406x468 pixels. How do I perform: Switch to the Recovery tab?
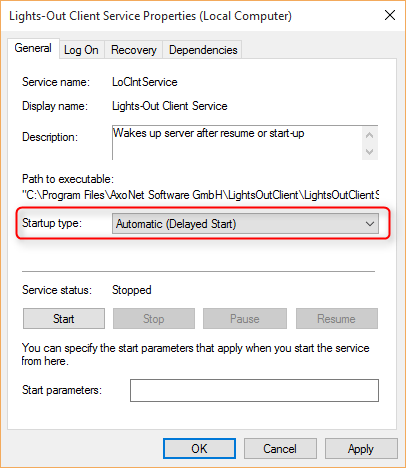coord(133,50)
